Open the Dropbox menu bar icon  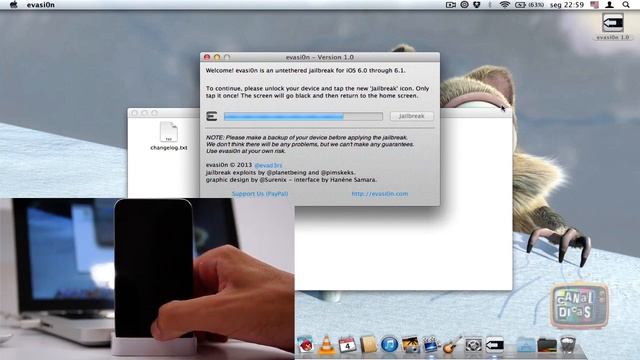(476, 5)
